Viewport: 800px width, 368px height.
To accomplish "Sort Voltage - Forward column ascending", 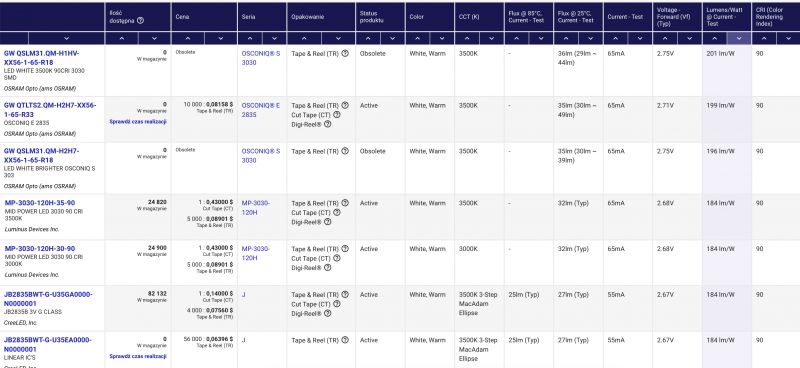I will point(665,38).
